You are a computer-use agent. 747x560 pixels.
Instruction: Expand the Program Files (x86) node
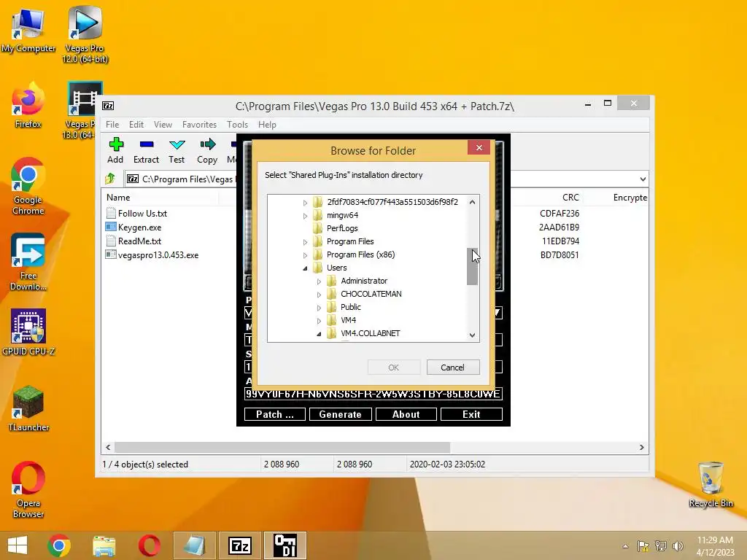point(305,255)
